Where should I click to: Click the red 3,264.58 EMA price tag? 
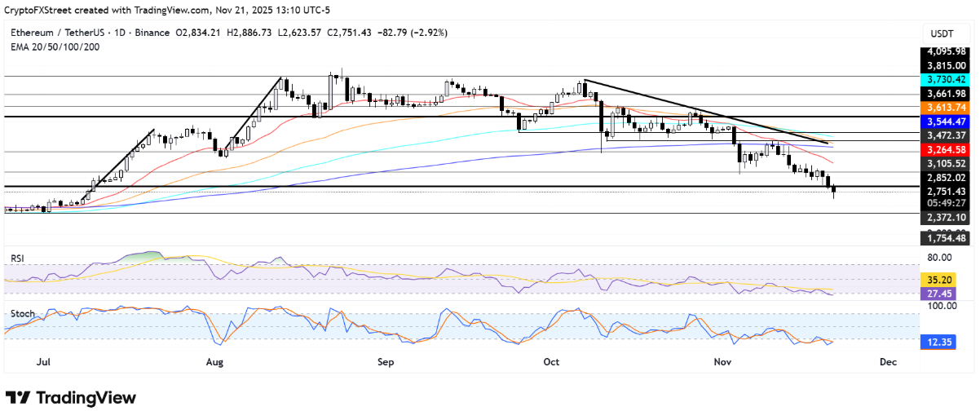[943, 149]
